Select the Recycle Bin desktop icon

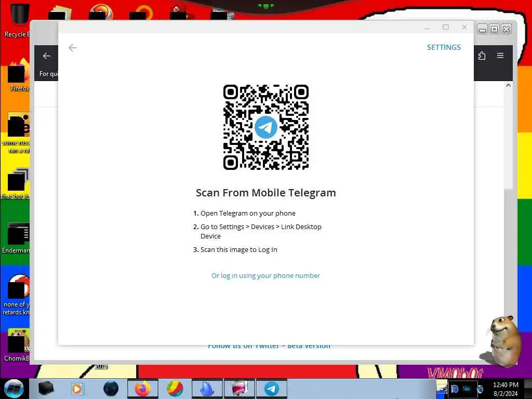pos(18,20)
